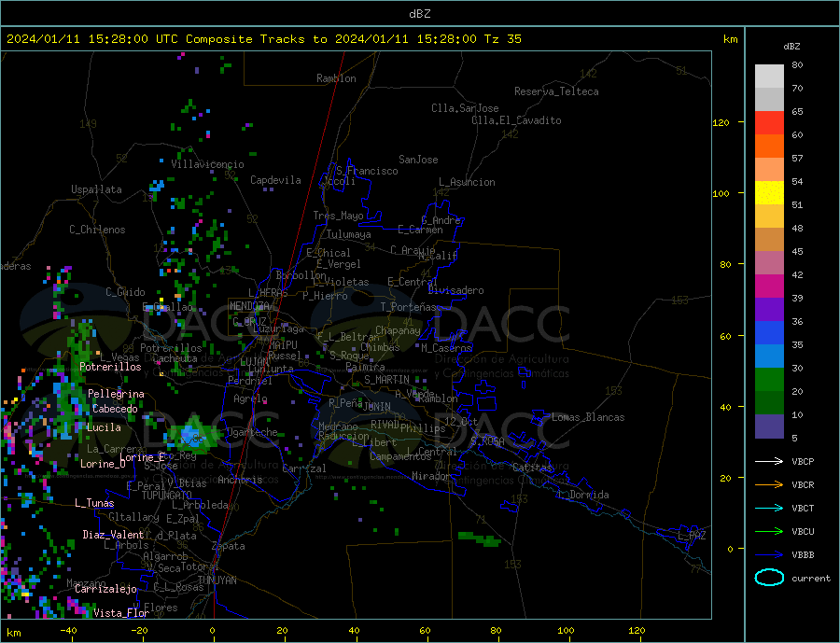The height and width of the screenshot is (643, 840).
Task: Click the orange VBCR arrow icon
Action: (x=769, y=485)
